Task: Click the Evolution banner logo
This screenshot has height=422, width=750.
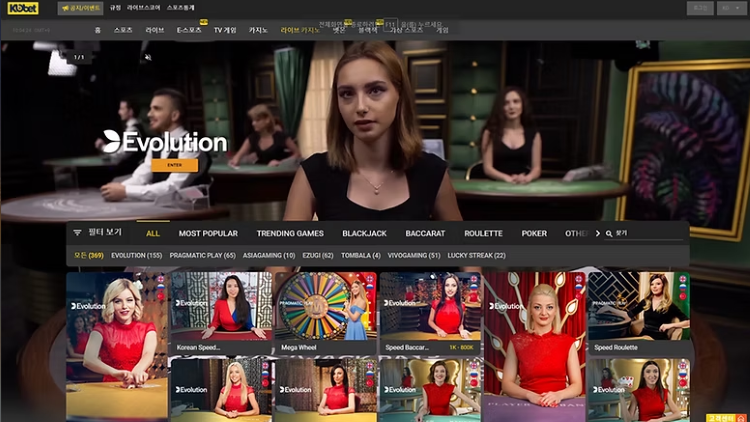Action: pyautogui.click(x=165, y=142)
